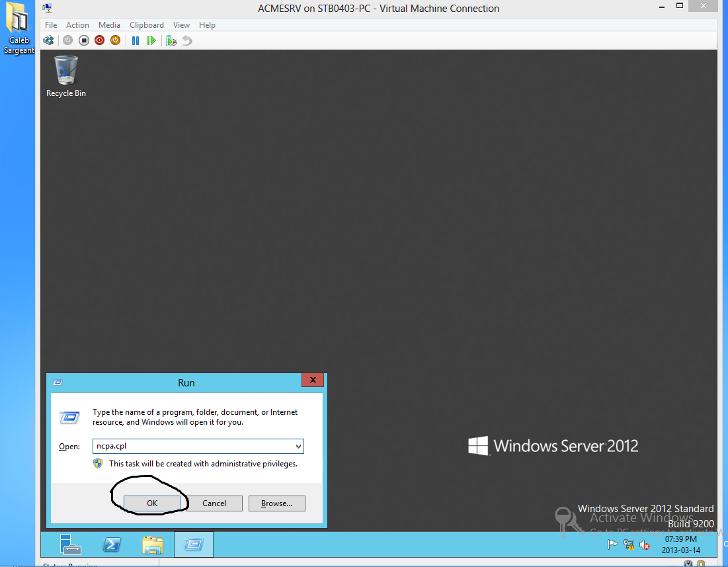Screen dimensions: 728x567
Task: Open the File menu
Action: (x=51, y=25)
